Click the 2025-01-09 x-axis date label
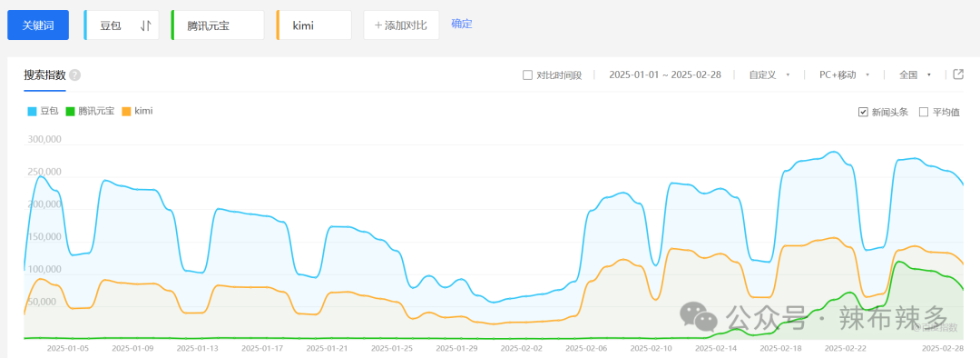This screenshot has height=358, width=980. point(132,347)
